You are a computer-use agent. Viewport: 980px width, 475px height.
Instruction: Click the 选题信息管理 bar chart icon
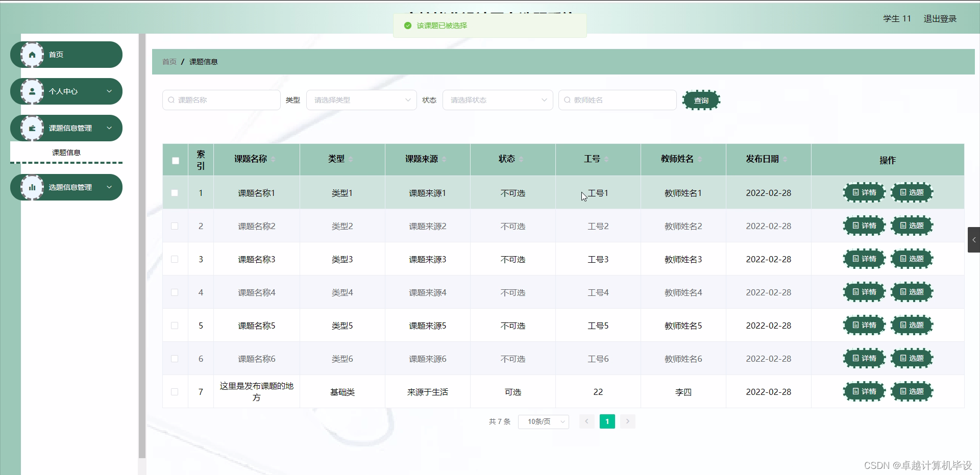(x=32, y=187)
